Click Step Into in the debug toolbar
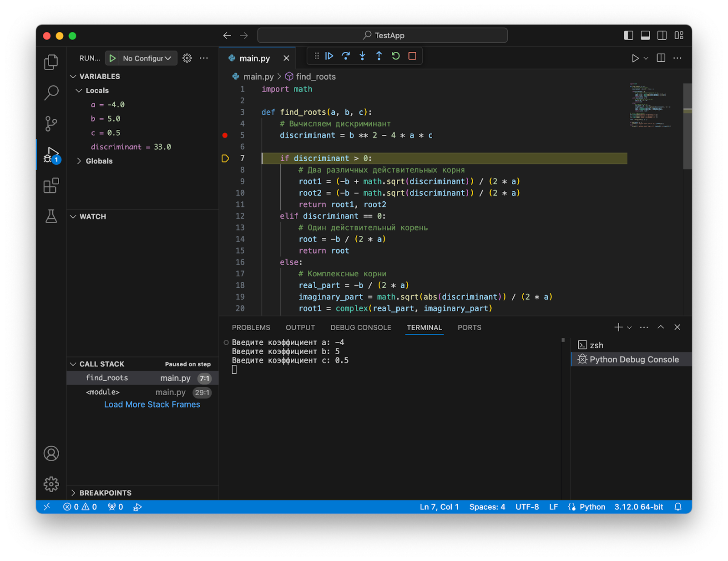 pyautogui.click(x=362, y=56)
